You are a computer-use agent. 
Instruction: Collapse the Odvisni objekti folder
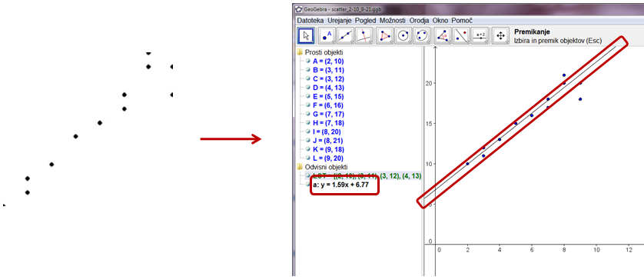pos(300,167)
